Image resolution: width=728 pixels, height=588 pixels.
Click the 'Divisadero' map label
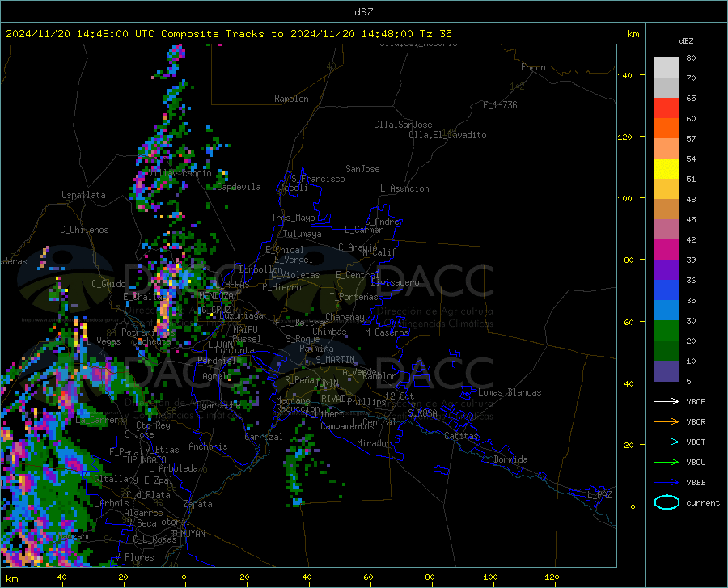(x=395, y=282)
